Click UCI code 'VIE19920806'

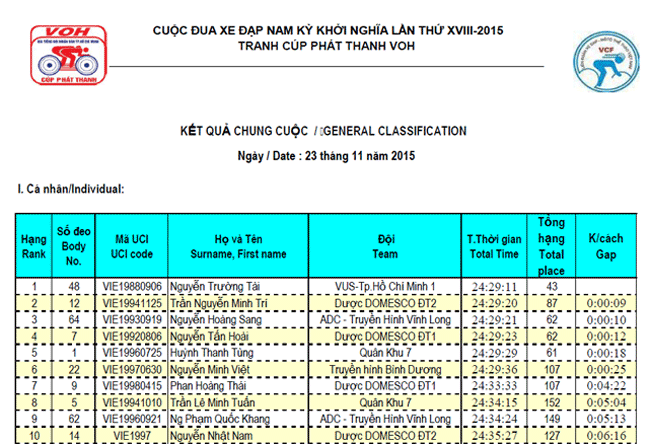132,336
